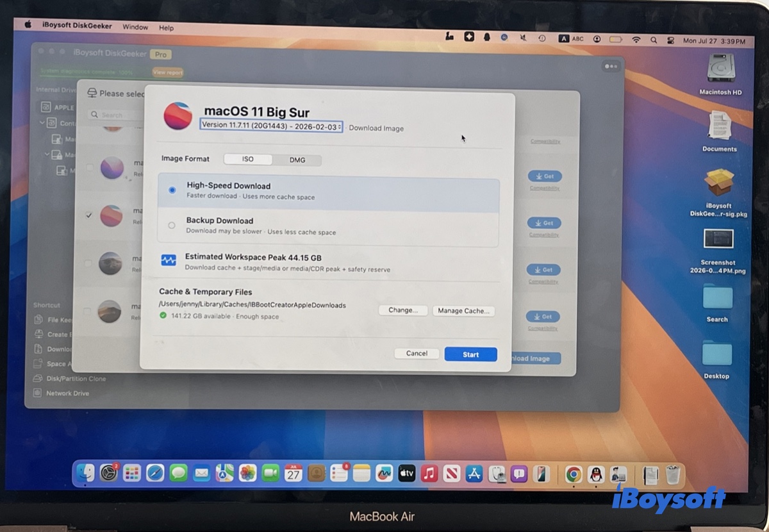Image resolution: width=769 pixels, height=532 pixels.
Task: Open Disk/Partition Clone shortcut in sidebar
Action: (x=70, y=379)
